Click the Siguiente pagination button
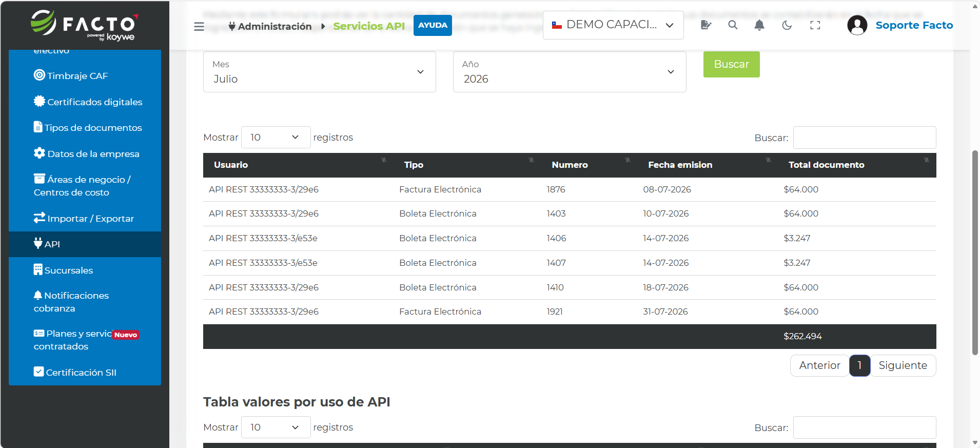The width and height of the screenshot is (980, 448). pyautogui.click(x=903, y=365)
